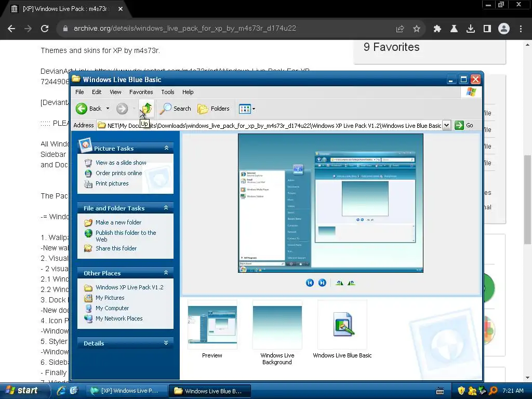Click the Go button
Viewport: 532px width, 399px height.
click(464, 125)
